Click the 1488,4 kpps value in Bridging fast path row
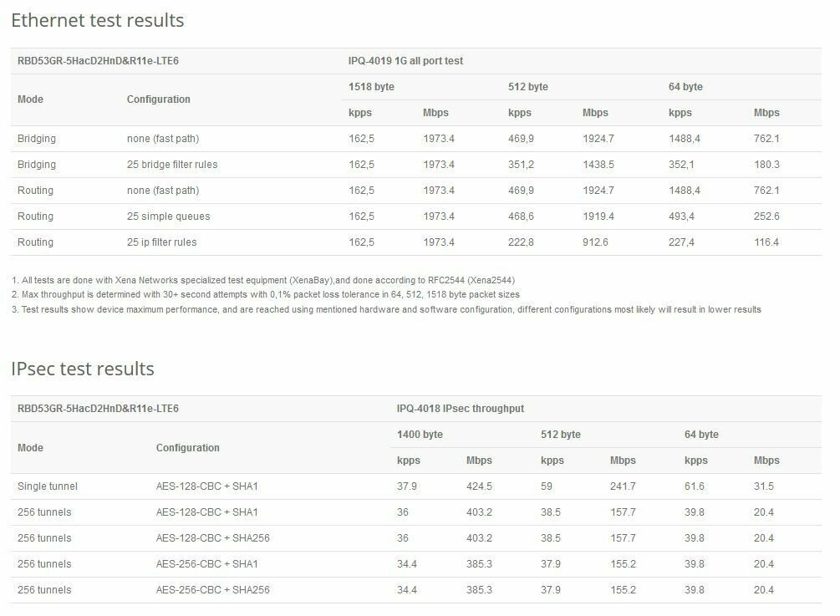Screen dimensions: 840x616 pyautogui.click(x=684, y=139)
